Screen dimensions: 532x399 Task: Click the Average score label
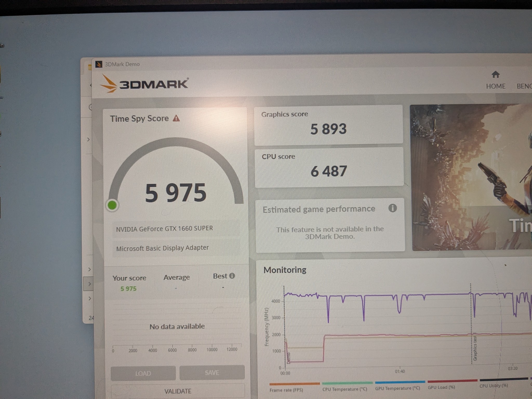(177, 277)
